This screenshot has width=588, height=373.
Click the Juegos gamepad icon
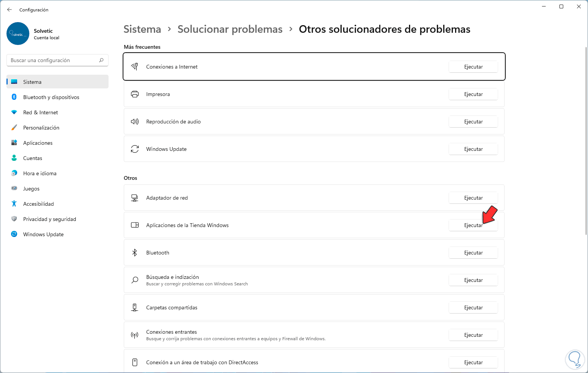[x=14, y=189]
